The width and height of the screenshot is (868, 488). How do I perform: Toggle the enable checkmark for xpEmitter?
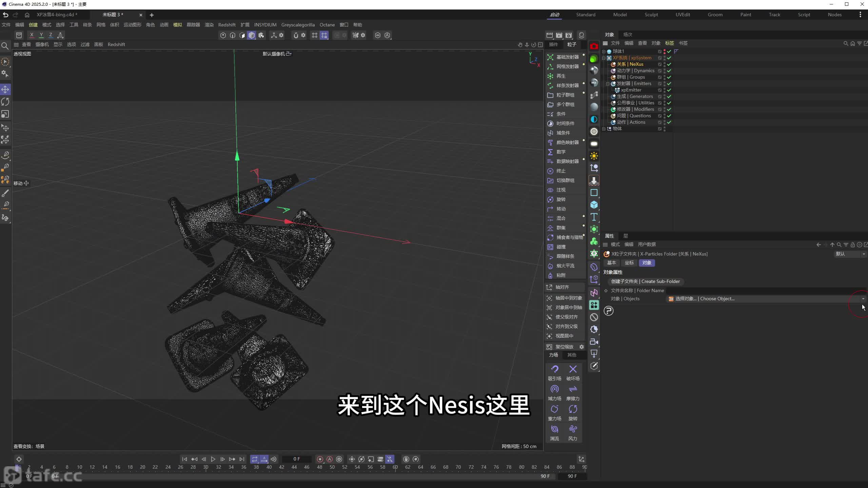coord(669,90)
